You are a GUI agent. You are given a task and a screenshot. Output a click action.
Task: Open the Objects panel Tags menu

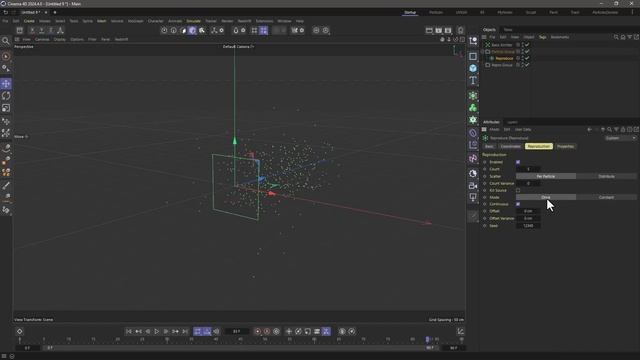(542, 37)
